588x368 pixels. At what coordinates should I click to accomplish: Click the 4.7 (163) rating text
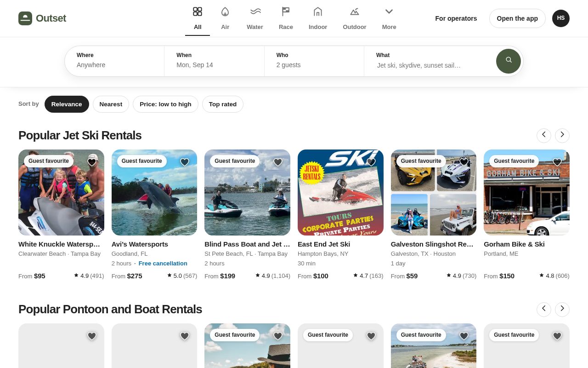pyautogui.click(x=368, y=276)
